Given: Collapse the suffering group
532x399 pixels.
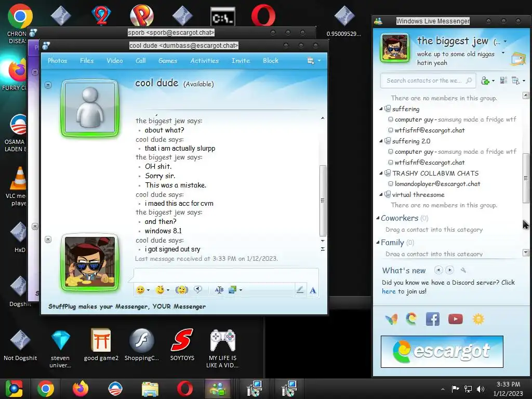Looking at the screenshot, I should click(x=381, y=109).
